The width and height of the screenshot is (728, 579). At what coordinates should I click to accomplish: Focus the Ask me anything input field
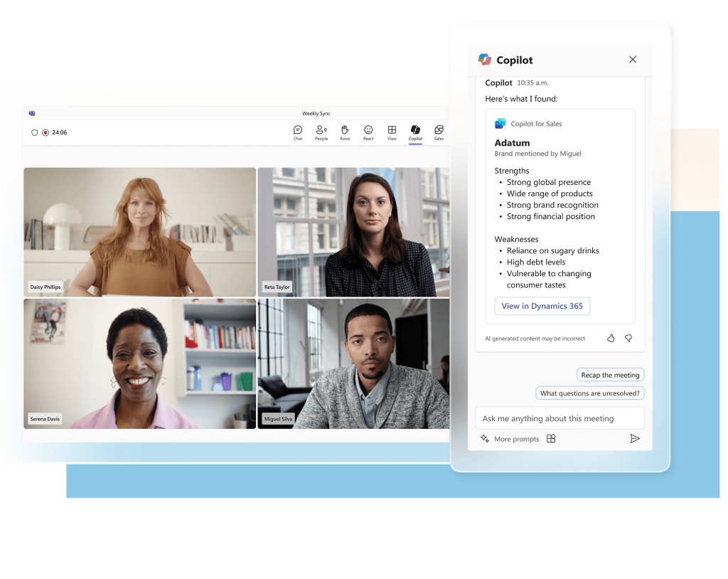pos(560,418)
